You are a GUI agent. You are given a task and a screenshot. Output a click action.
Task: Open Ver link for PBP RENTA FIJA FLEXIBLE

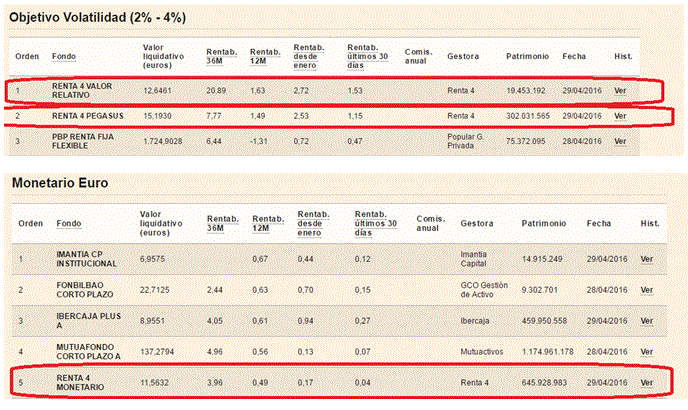click(620, 141)
